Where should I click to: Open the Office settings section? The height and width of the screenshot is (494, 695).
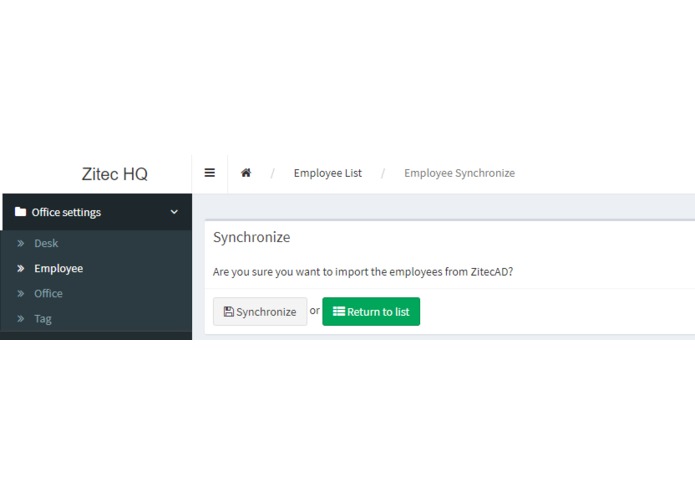pyautogui.click(x=97, y=212)
